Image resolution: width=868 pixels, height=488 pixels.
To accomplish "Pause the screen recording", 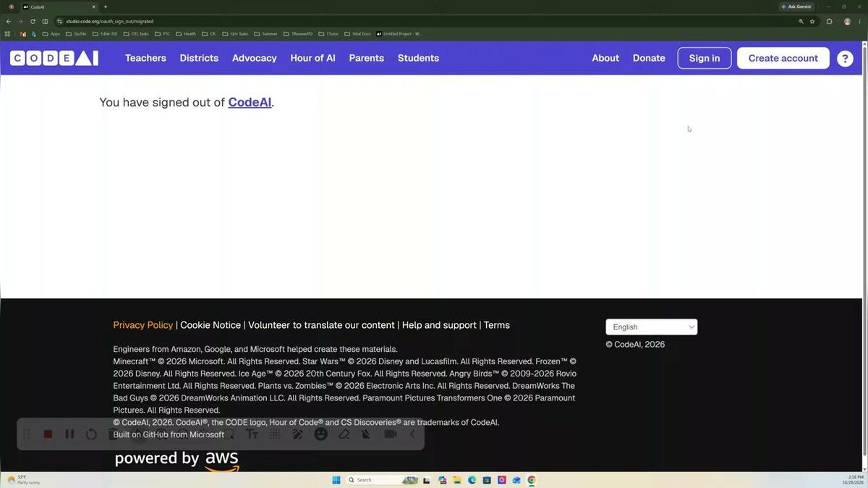I will coord(69,434).
